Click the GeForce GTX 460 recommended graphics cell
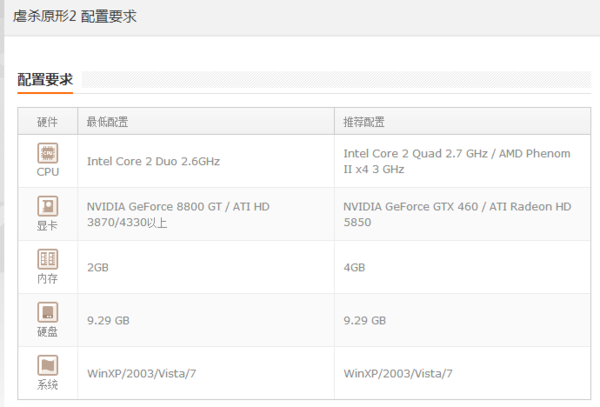This screenshot has width=600, height=407. click(x=456, y=214)
